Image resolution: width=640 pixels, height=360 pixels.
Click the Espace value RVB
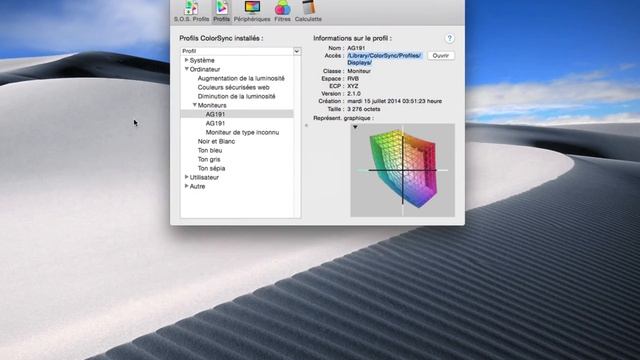tap(353, 78)
